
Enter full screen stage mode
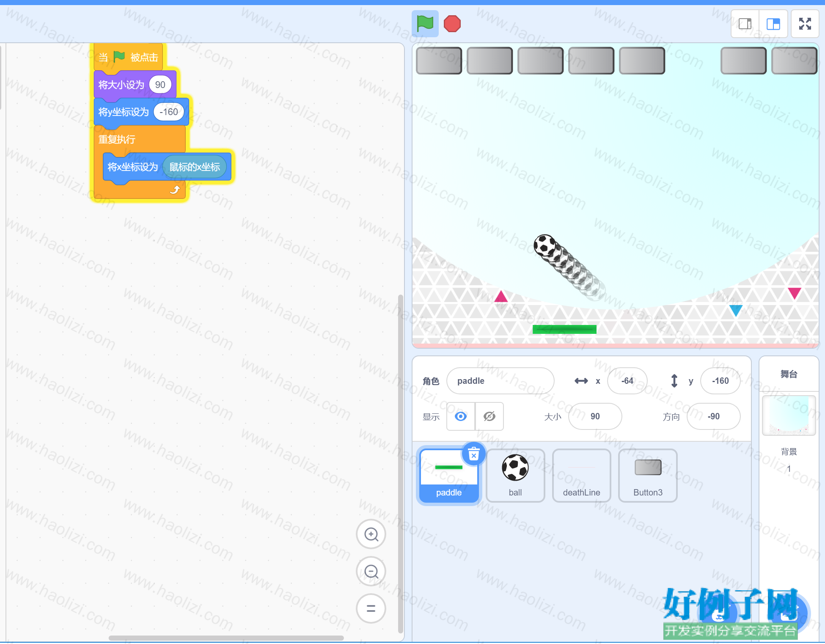pyautogui.click(x=805, y=24)
